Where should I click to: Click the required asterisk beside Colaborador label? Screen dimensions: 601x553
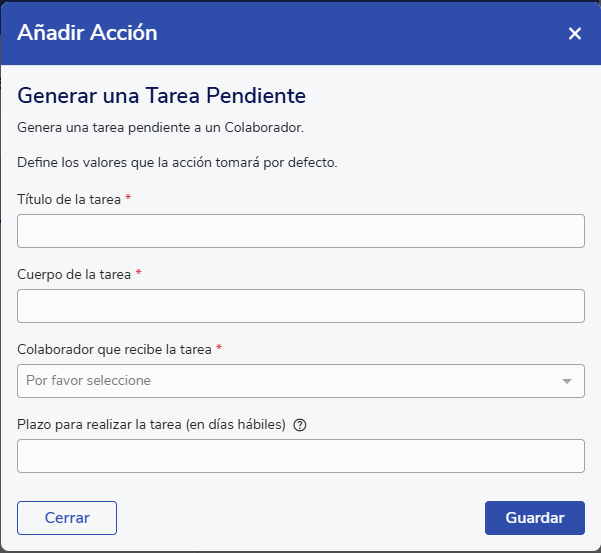tap(219, 349)
